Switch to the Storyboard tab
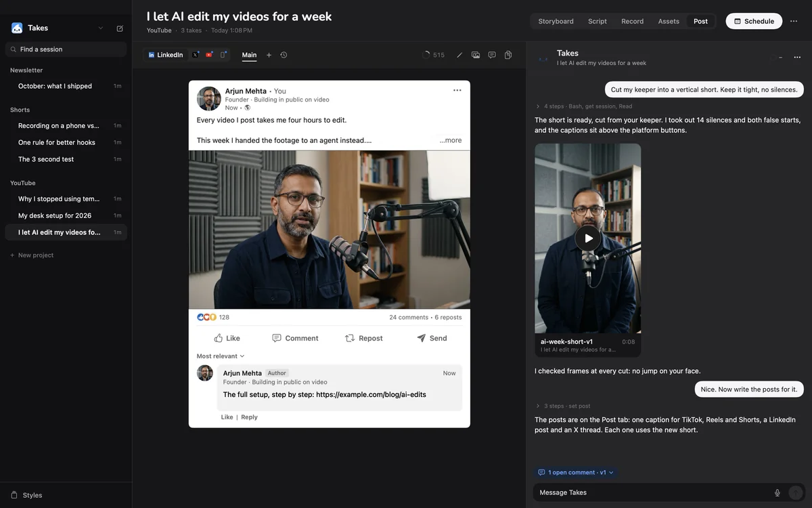 556,21
